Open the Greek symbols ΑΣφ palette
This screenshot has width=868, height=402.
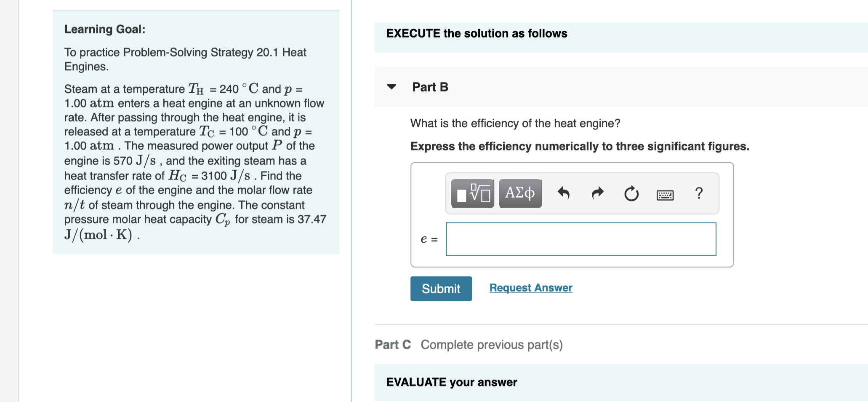[520, 193]
